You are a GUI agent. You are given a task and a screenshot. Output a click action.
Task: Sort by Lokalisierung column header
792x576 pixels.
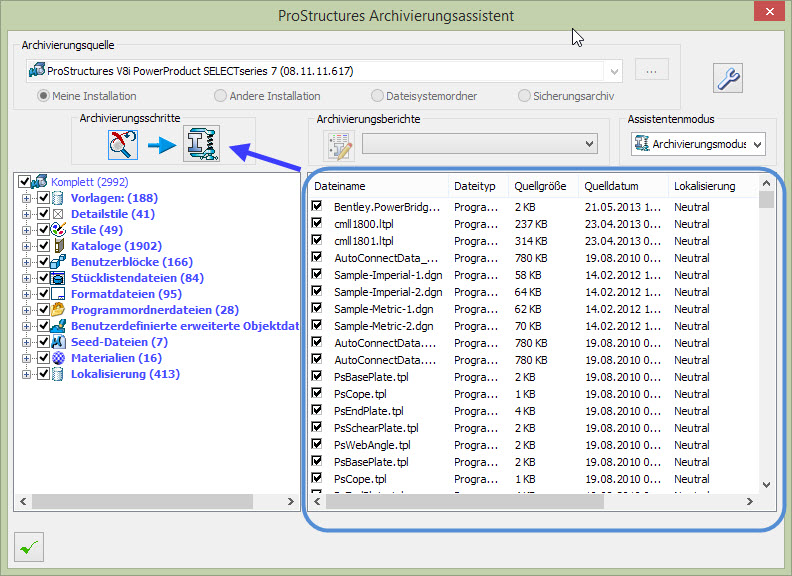(x=713, y=186)
